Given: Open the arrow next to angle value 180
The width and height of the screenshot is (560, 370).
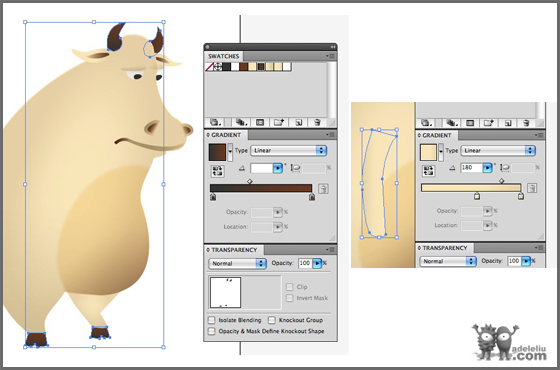Looking at the screenshot, I should pyautogui.click(x=488, y=168).
